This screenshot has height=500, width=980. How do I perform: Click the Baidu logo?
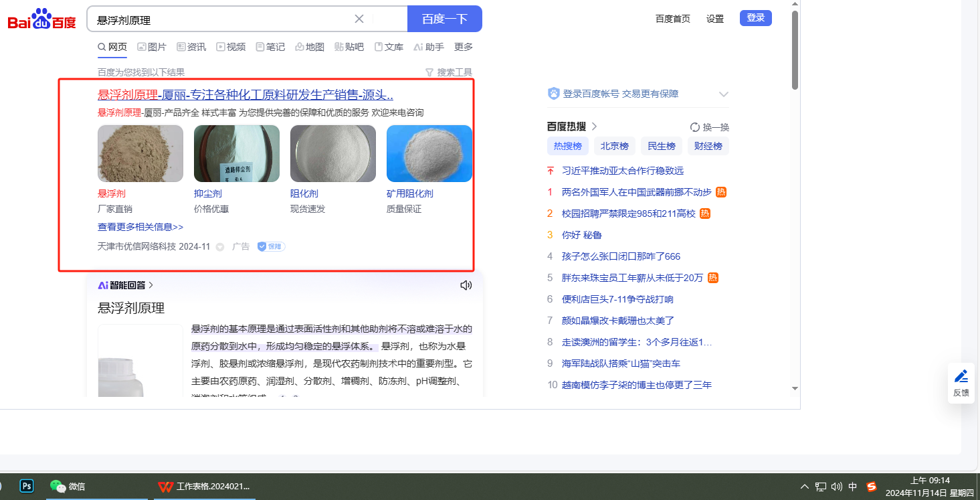click(42, 19)
